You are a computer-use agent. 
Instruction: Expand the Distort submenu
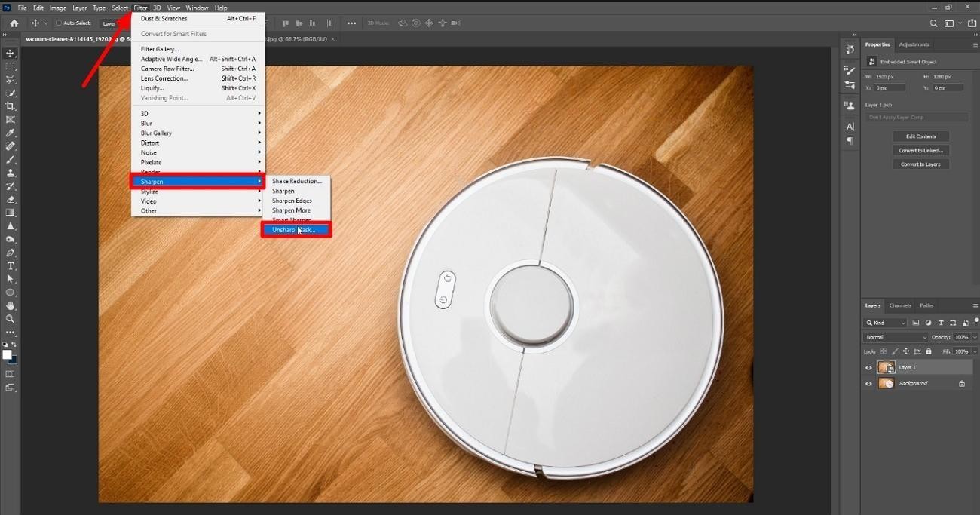click(x=198, y=143)
